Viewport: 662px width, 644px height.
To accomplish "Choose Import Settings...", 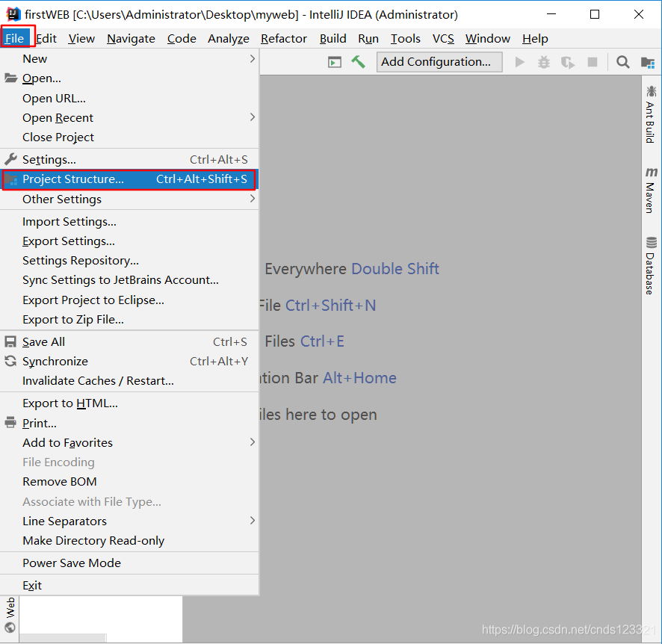I will (x=129, y=222).
